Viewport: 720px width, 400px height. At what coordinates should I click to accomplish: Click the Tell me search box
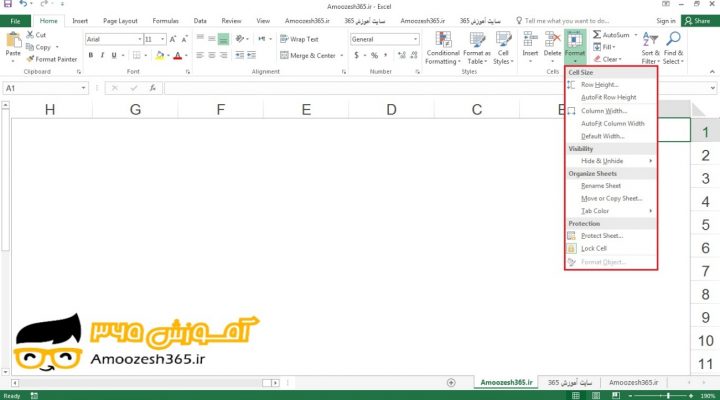coord(562,21)
